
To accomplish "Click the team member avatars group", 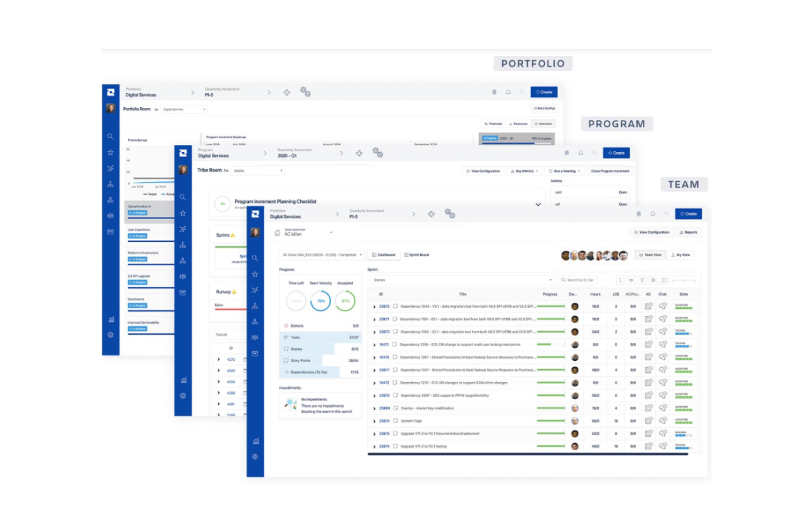I will tap(595, 255).
